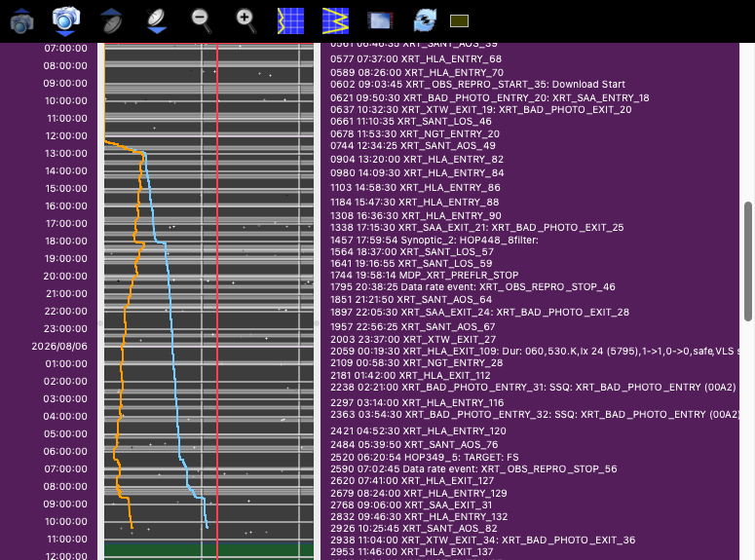Open the film strip image icon
The image size is (755, 560).
click(380, 21)
